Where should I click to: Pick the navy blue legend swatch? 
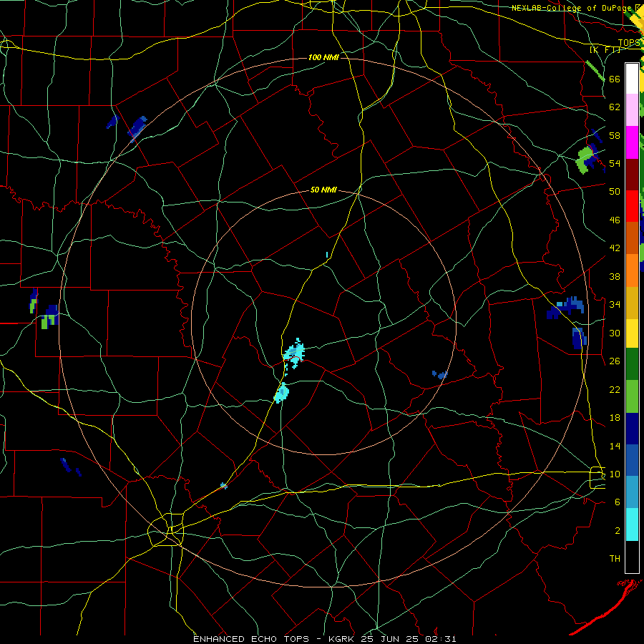pos(632,429)
